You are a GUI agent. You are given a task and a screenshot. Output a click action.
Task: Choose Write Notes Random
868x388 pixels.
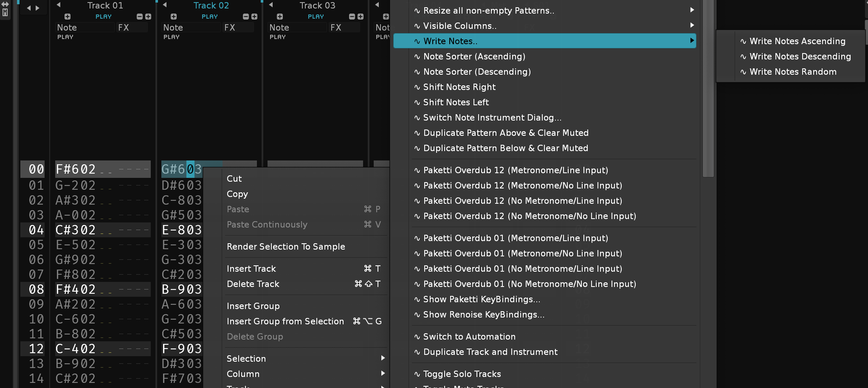(x=792, y=72)
